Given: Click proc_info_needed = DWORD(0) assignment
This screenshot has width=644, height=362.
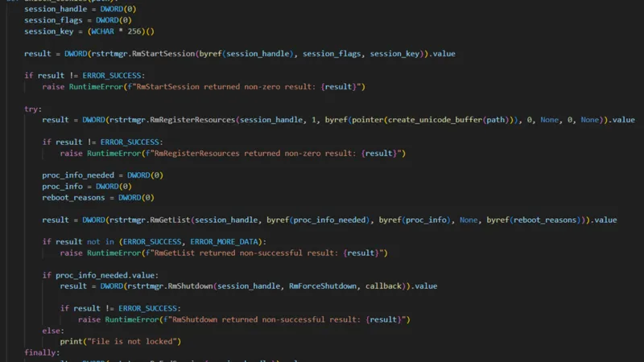Looking at the screenshot, I should [x=103, y=175].
